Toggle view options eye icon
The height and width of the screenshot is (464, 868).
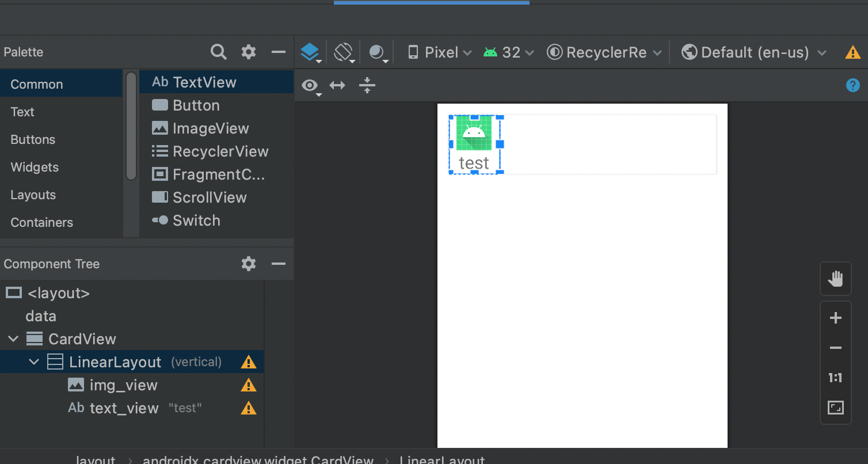(x=311, y=86)
